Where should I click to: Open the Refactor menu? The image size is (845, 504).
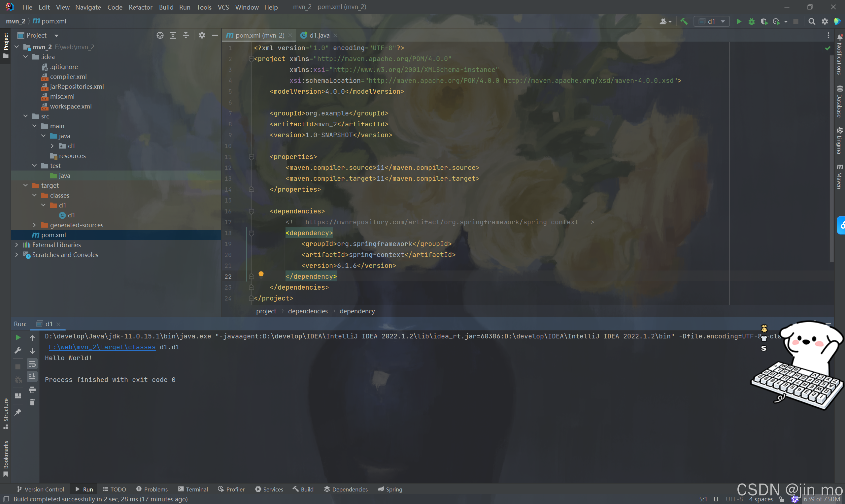click(140, 7)
